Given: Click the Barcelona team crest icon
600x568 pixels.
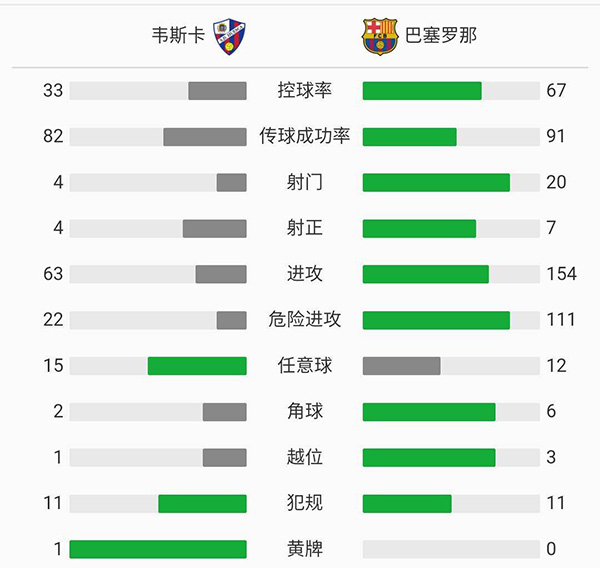Looking at the screenshot, I should [x=379, y=35].
